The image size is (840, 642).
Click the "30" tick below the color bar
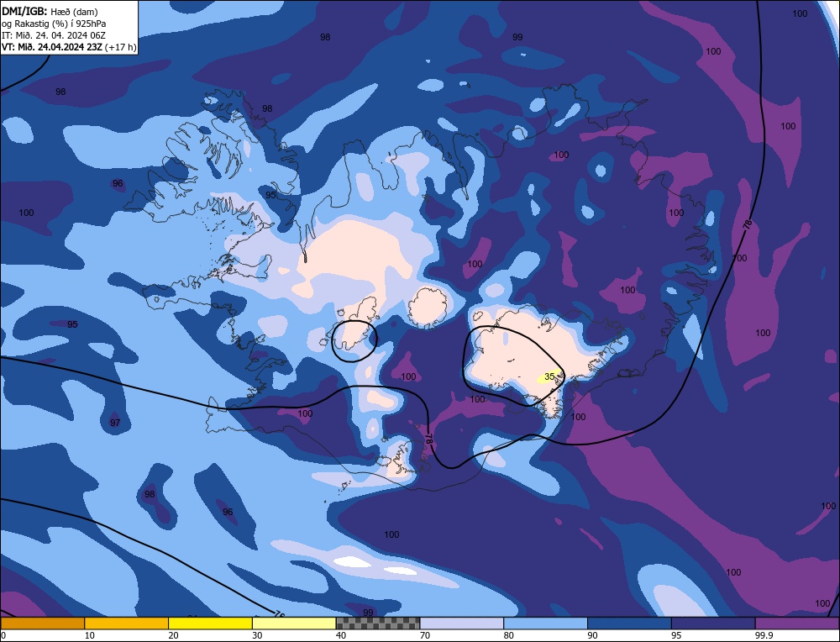[257, 635]
